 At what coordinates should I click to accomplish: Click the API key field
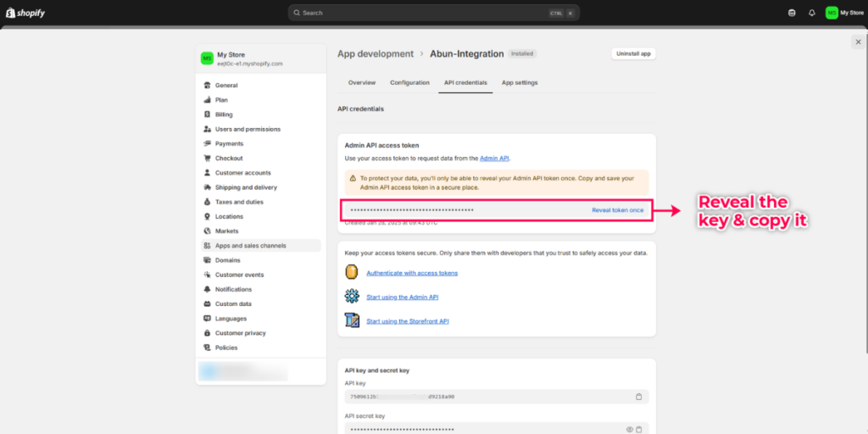tap(497, 397)
